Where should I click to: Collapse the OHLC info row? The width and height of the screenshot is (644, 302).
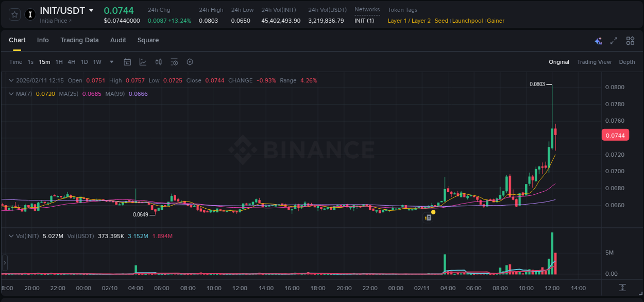coord(11,80)
